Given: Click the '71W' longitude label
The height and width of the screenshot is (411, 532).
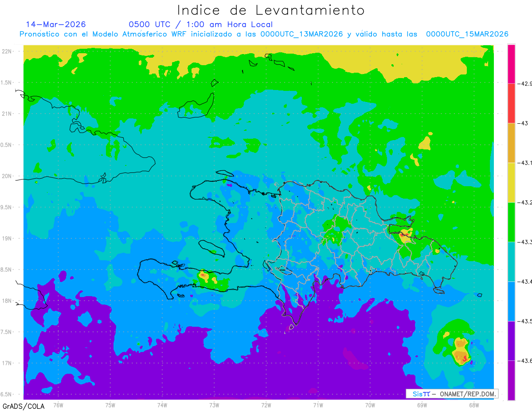Looking at the screenshot, I should point(318,405).
